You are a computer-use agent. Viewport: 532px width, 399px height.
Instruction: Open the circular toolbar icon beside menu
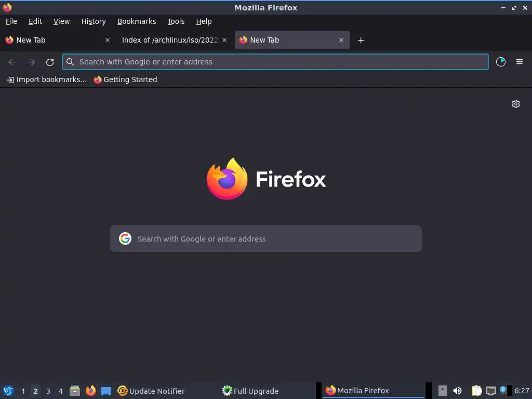(501, 62)
